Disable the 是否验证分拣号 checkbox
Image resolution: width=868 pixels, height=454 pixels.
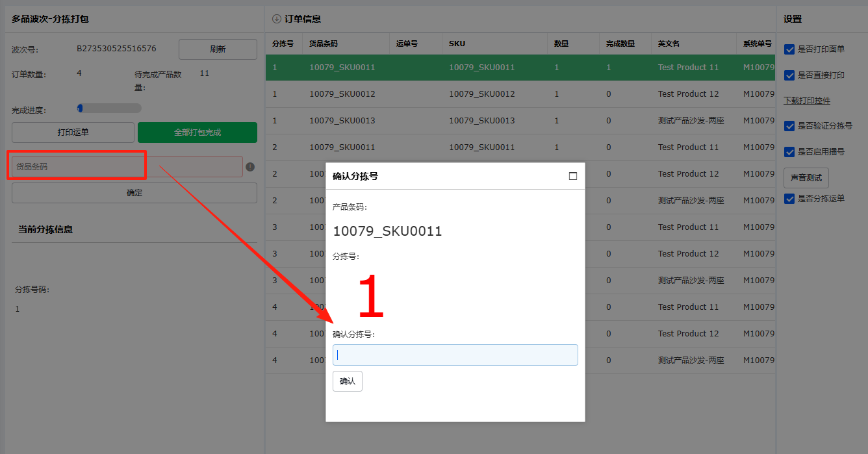pos(789,126)
